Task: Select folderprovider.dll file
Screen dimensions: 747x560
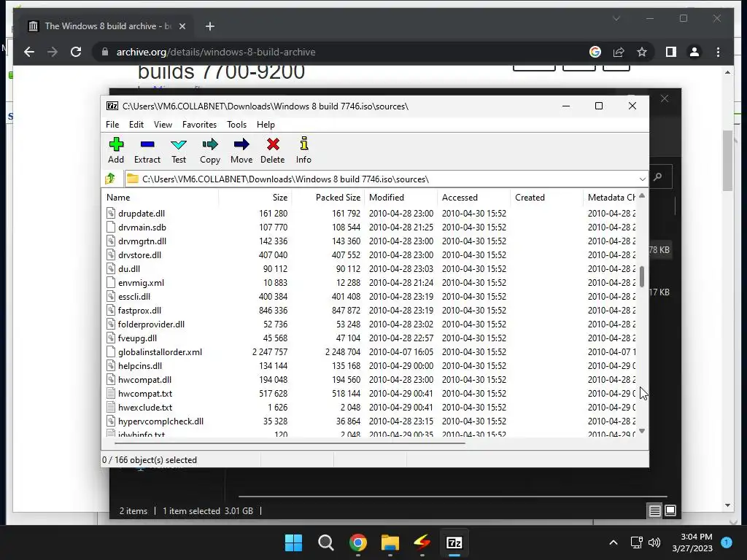Action: [151, 324]
